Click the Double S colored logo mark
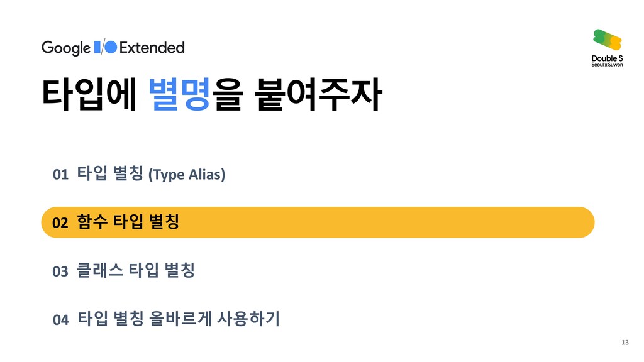Viewport: 644px width, 362px height. [608, 41]
